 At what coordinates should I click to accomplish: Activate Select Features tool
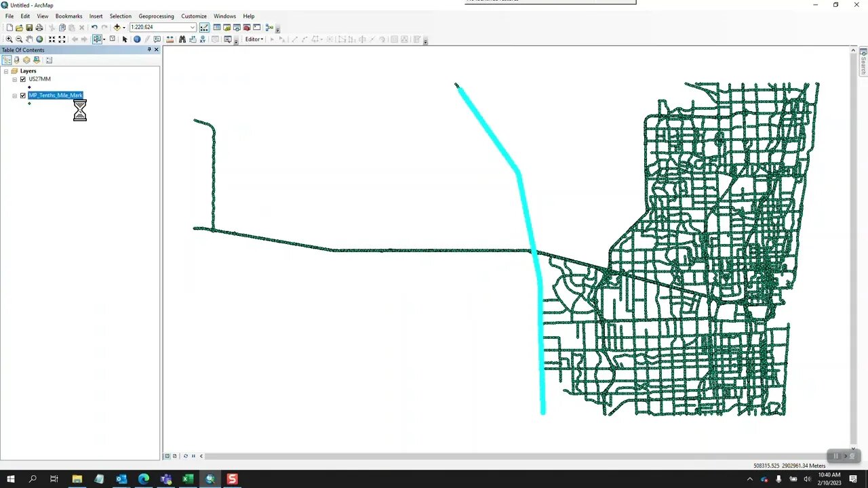(x=97, y=39)
